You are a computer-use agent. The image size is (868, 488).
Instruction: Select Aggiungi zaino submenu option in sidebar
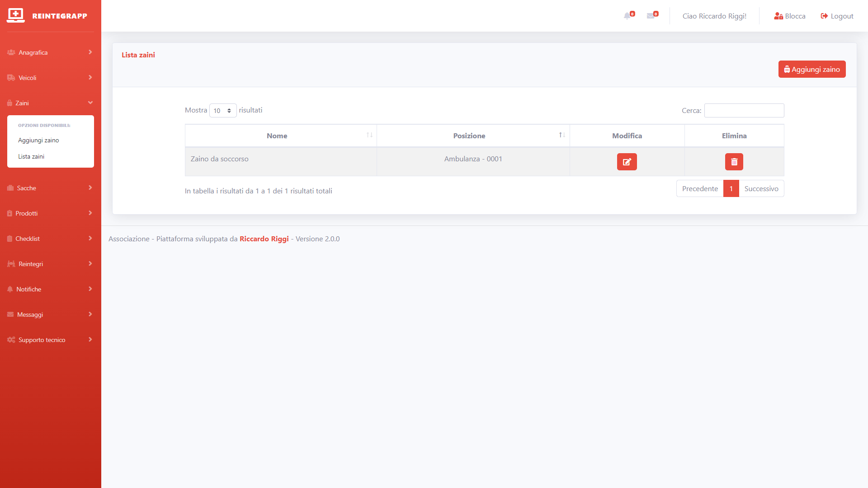pos(38,140)
